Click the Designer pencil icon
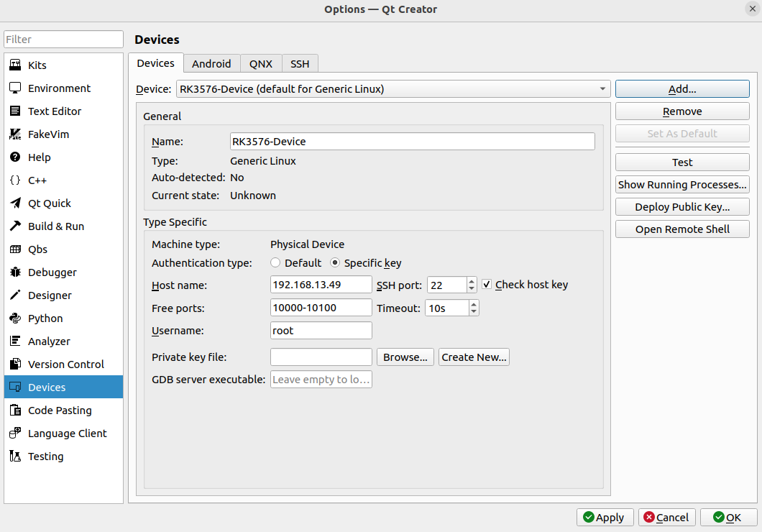 pyautogui.click(x=16, y=295)
